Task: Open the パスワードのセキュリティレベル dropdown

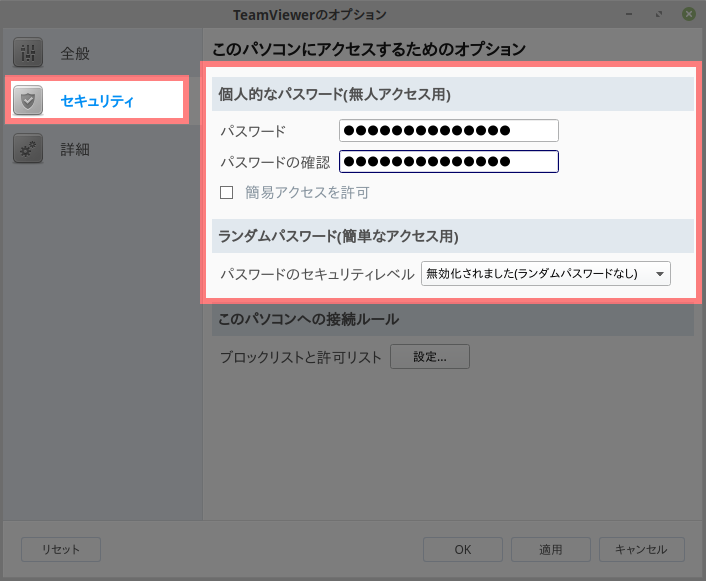Action: [546, 273]
